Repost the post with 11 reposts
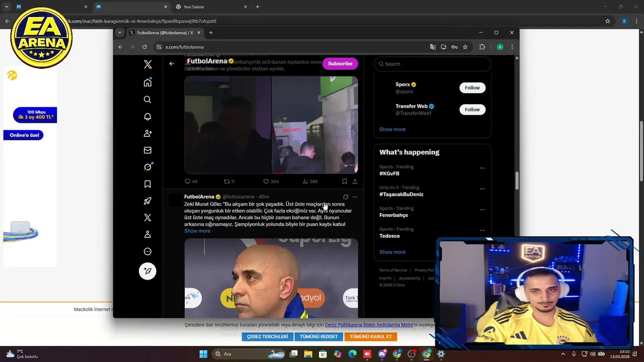The image size is (644, 362). [x=229, y=182]
